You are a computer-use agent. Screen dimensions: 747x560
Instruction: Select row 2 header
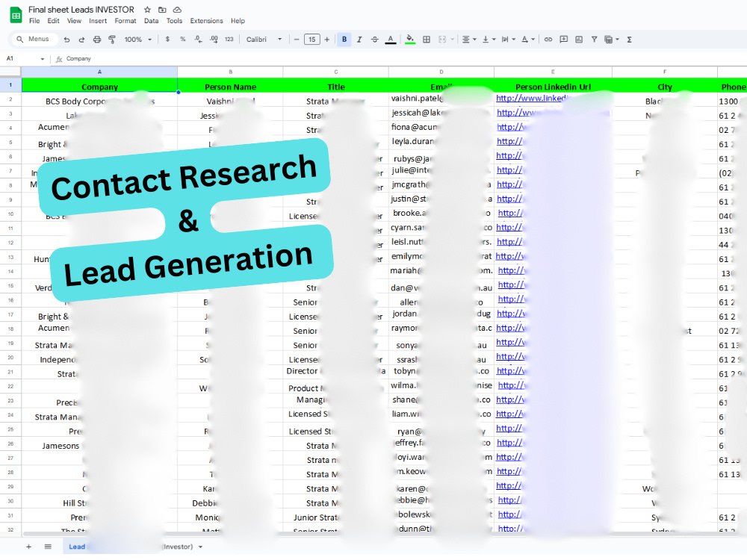tap(10, 99)
